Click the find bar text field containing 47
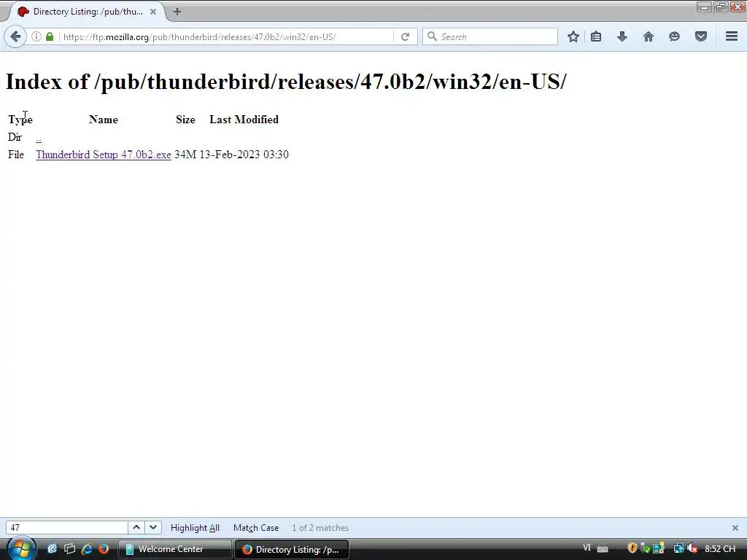 66,528
